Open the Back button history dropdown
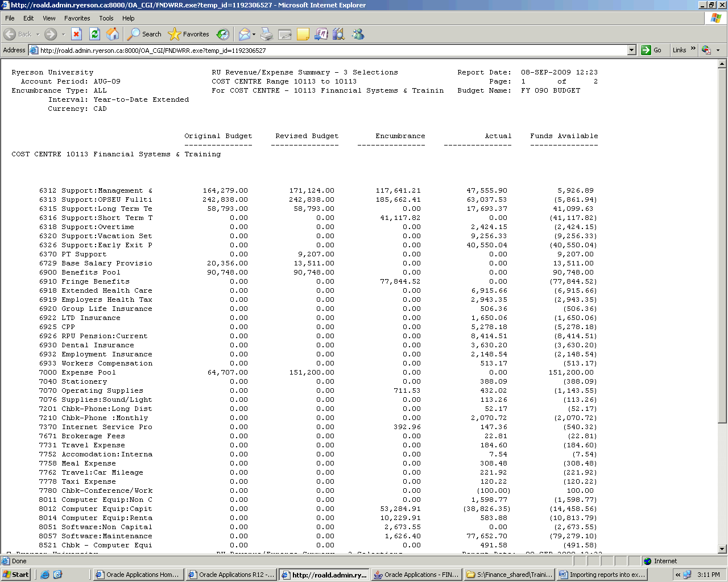728x582 pixels. (x=38, y=34)
